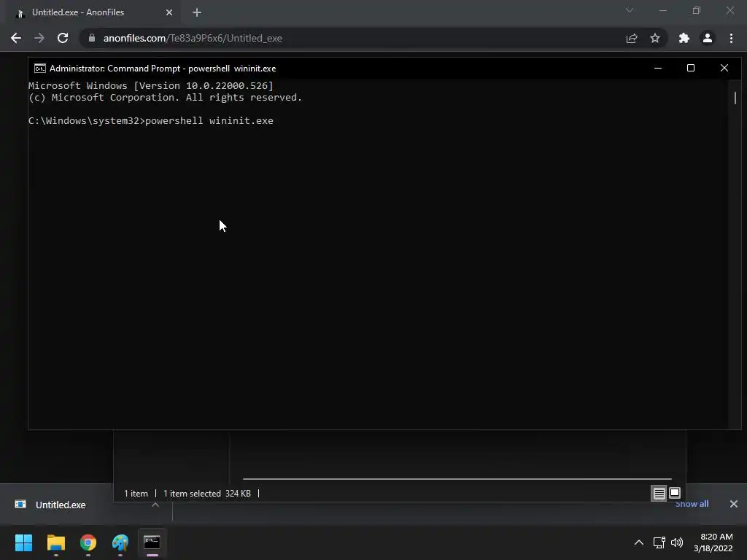Open volume tray icon
Viewport: 747px width, 560px height.
coord(676,542)
